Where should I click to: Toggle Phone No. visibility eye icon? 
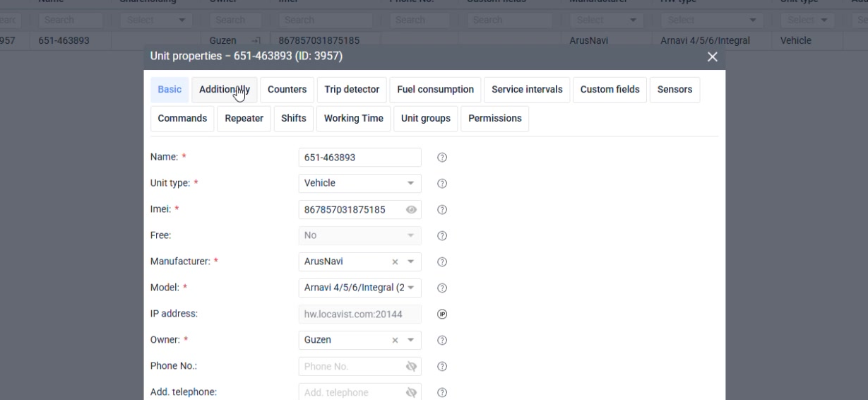point(412,367)
